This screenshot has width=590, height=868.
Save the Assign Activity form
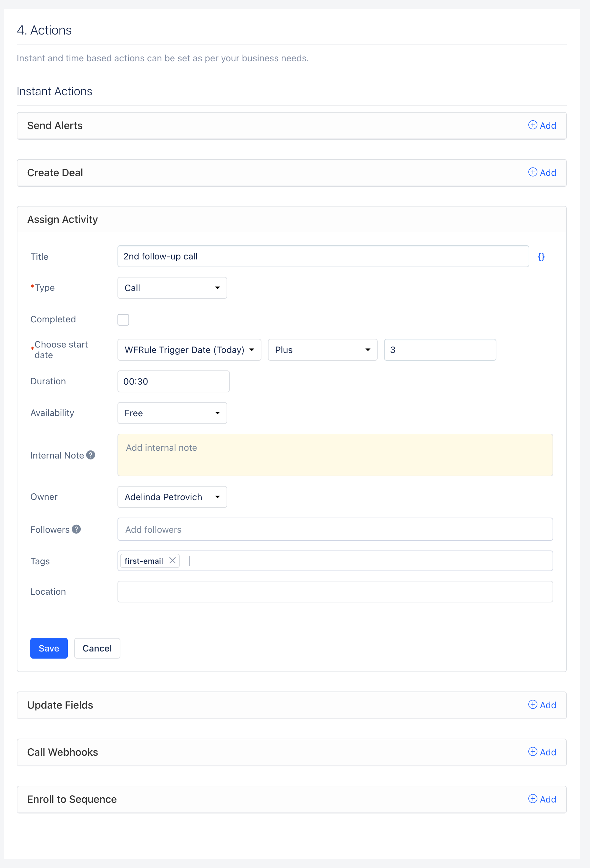pyautogui.click(x=49, y=648)
